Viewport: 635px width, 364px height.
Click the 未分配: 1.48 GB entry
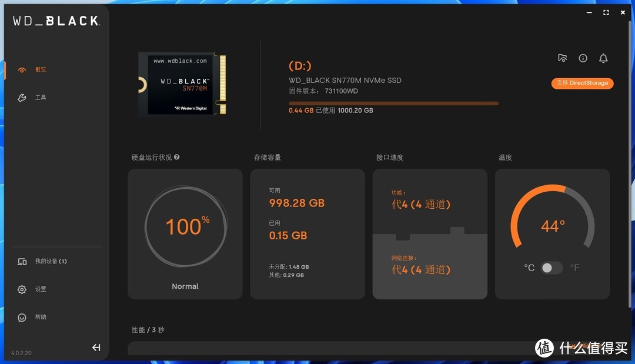click(x=289, y=267)
